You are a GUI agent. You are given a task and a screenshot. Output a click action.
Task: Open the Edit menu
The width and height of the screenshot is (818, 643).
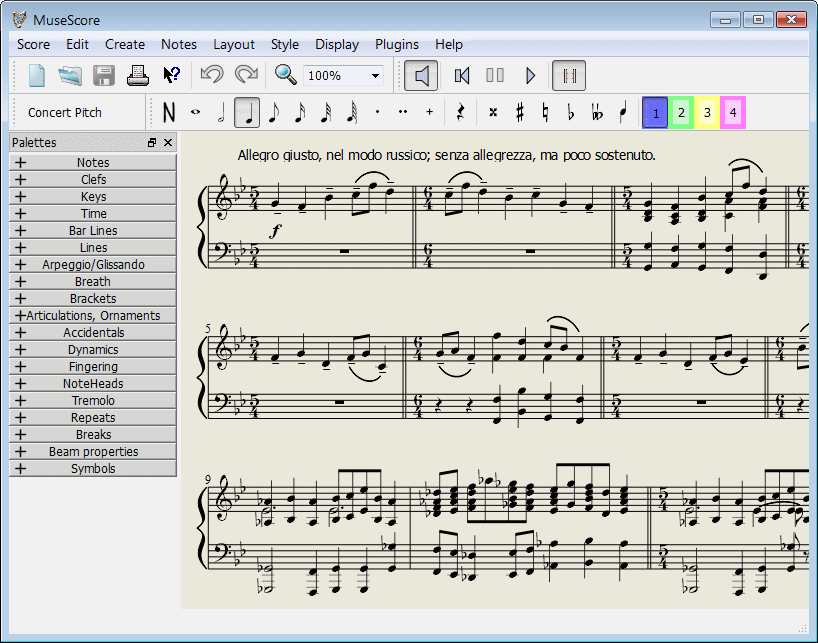coord(77,44)
